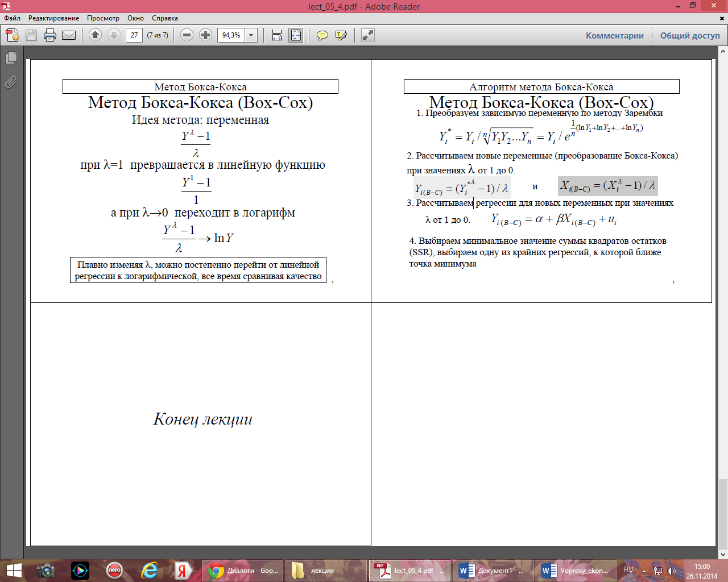Switch to Word Voprosy_ekon window
The image size is (728, 582).
click(x=576, y=571)
